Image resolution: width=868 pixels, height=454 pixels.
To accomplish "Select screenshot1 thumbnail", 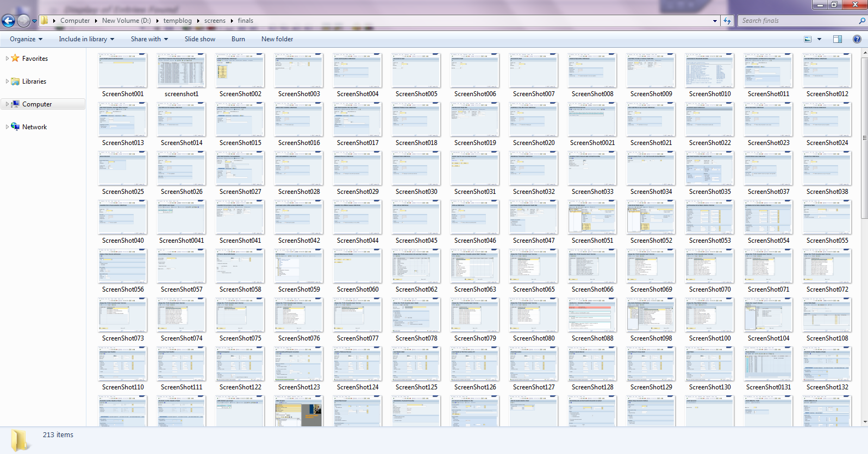I will coord(182,71).
